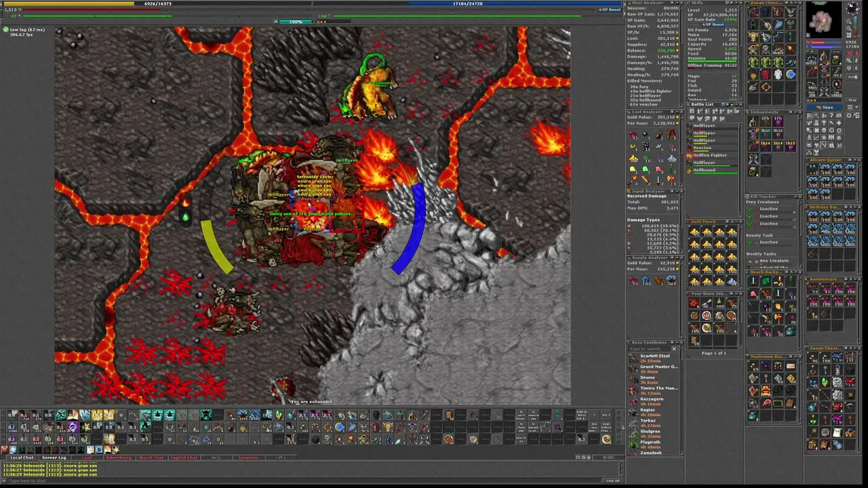The width and height of the screenshot is (868, 488).
Task: Open the World Chat tab
Action: 151,457
